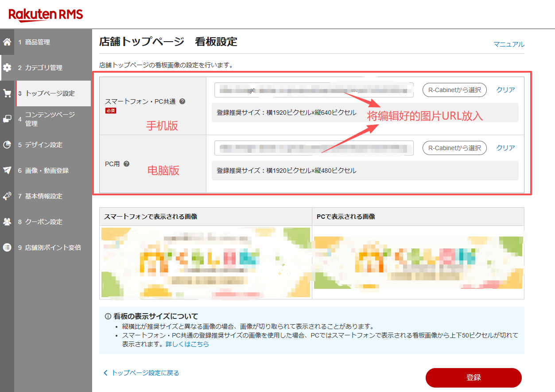555x392 pixels.
Task: Open the shopping cart icon in the sidebar
Action: tap(7, 93)
